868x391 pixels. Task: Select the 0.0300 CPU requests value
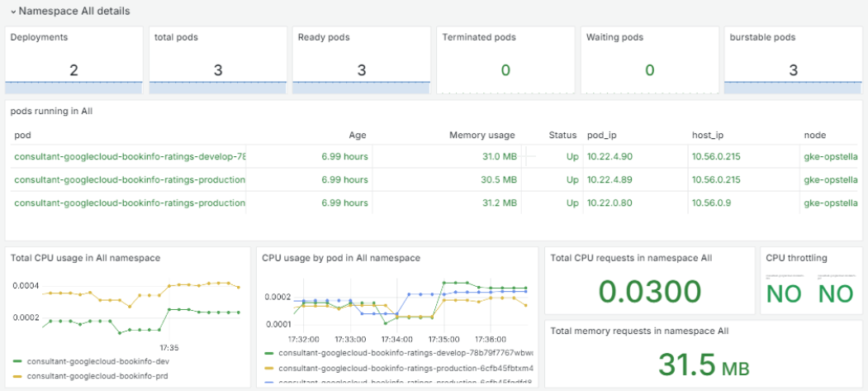[650, 292]
